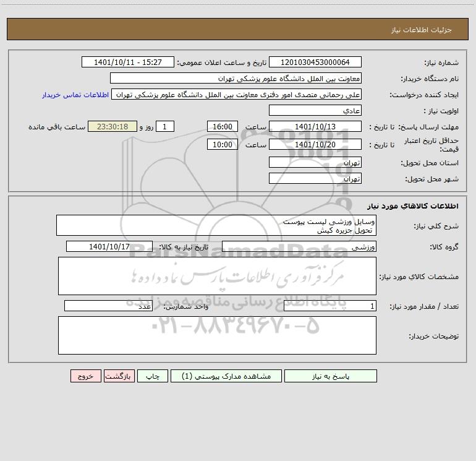Open اطلاعات تماس خریدار link

pyautogui.click(x=75, y=95)
